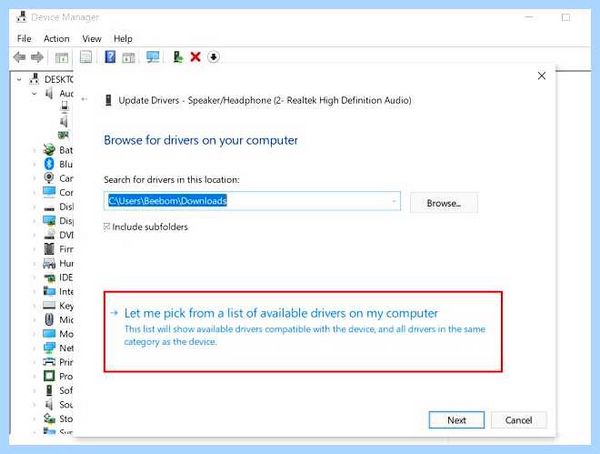Expand the Cameras tree node
The width and height of the screenshot is (600, 454).
coord(34,178)
